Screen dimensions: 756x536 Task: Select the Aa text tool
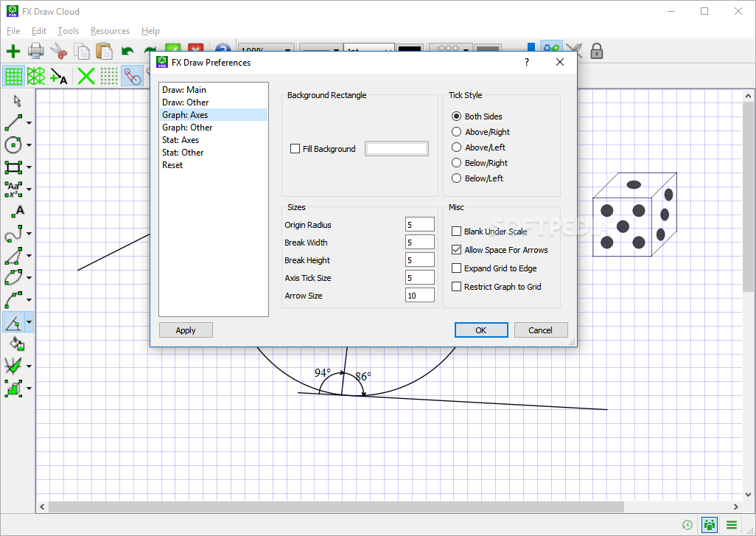(13, 189)
